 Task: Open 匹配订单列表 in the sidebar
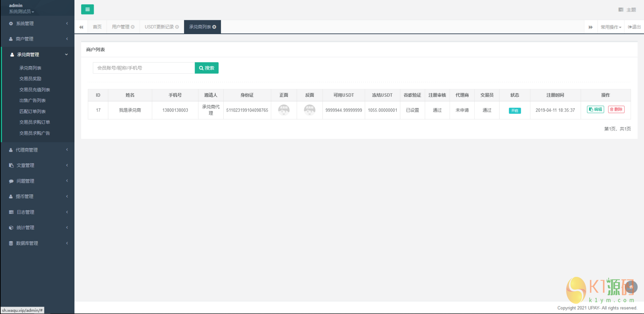click(x=32, y=111)
